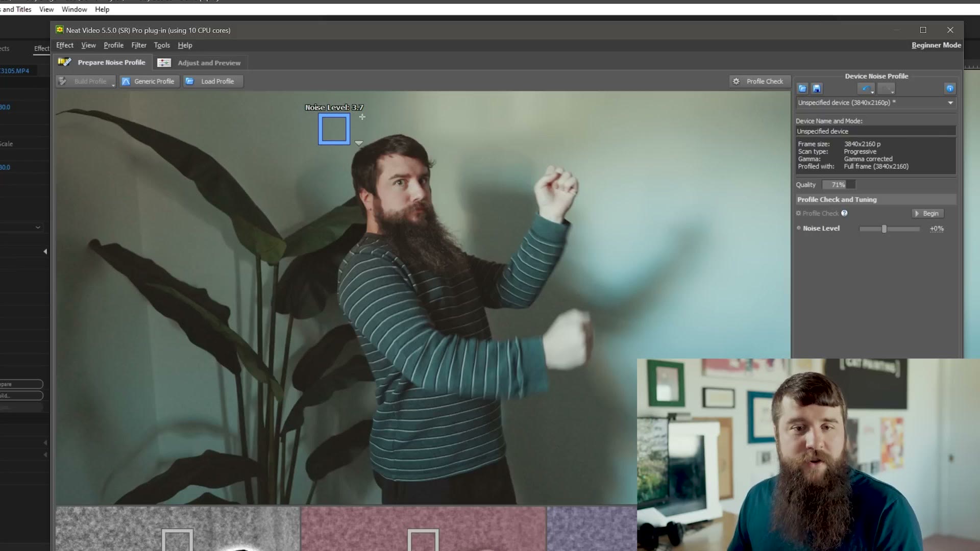Click the undo arrow in Device Noise Profile
980x551 pixels.
(866, 89)
